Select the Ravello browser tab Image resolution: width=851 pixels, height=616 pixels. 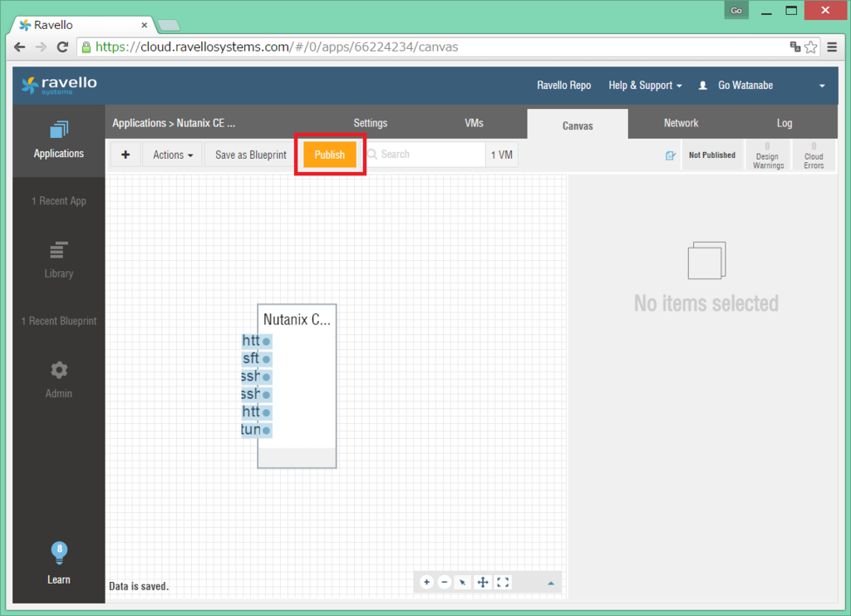click(82, 25)
